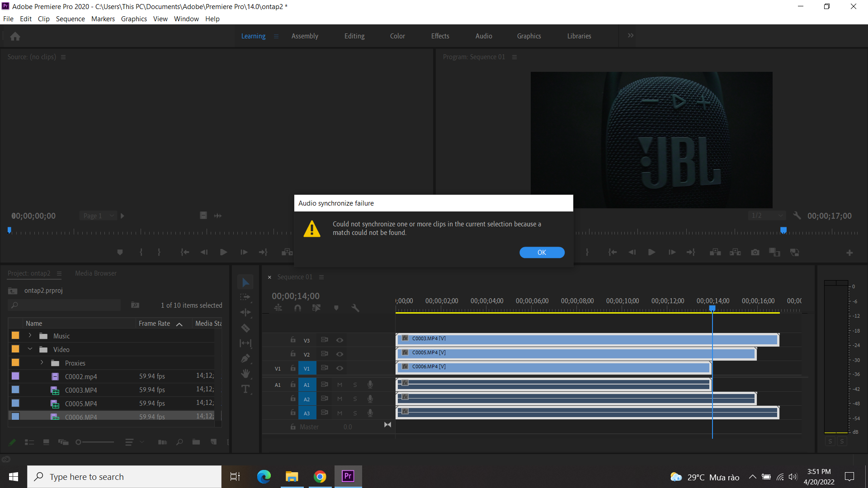Mute audio track A3
Image resolution: width=868 pixels, height=488 pixels.
pyautogui.click(x=340, y=413)
